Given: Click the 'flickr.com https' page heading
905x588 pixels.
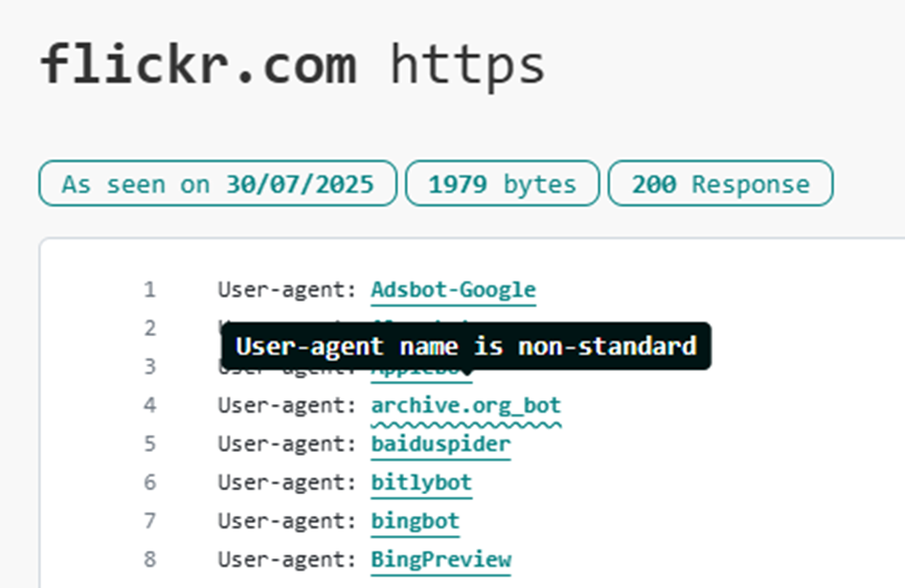Looking at the screenshot, I should (x=293, y=65).
